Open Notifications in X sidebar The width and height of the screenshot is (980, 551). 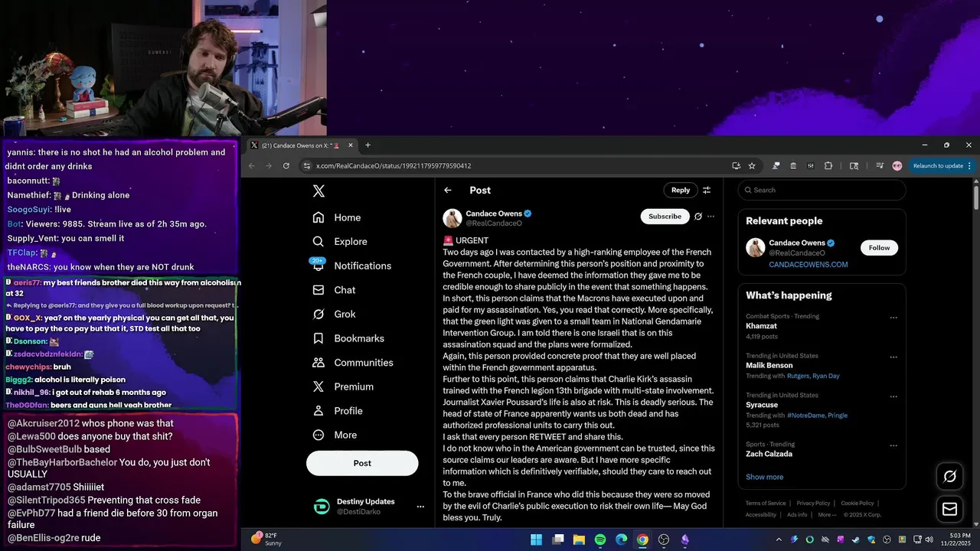pos(351,266)
